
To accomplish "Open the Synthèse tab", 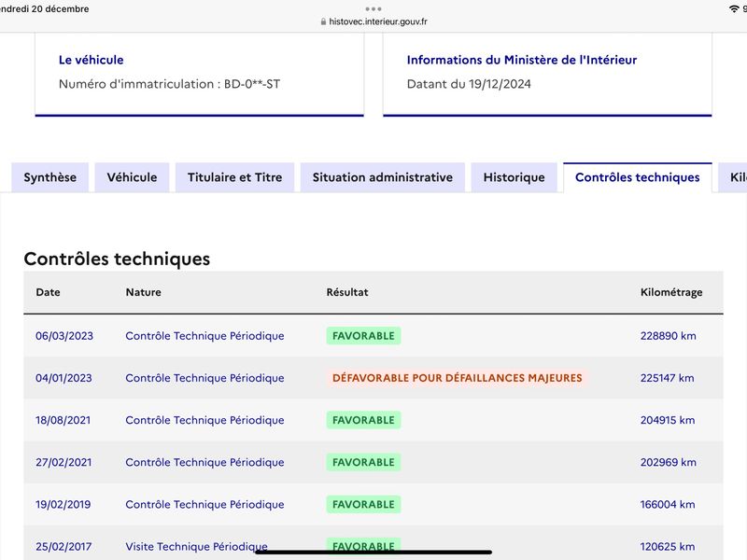I will tap(50, 177).
